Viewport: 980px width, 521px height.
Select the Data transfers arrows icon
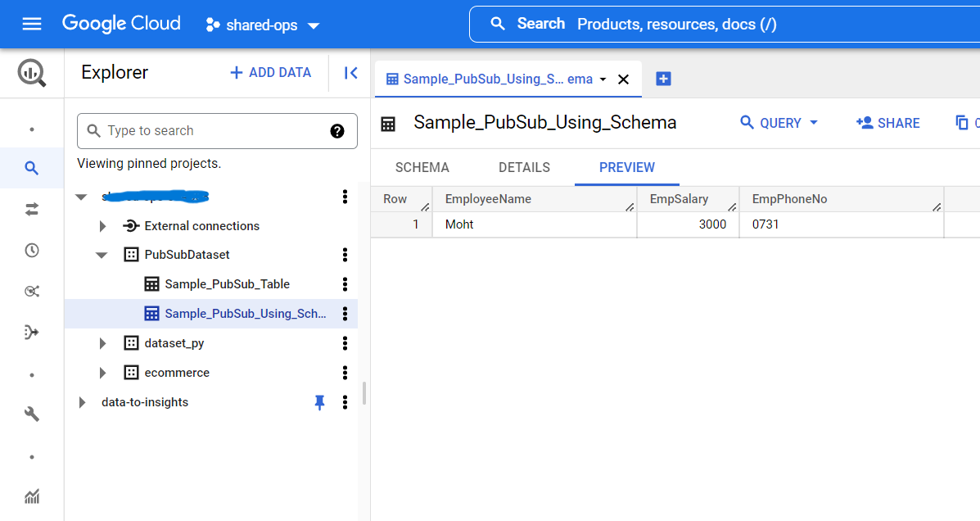point(32,209)
